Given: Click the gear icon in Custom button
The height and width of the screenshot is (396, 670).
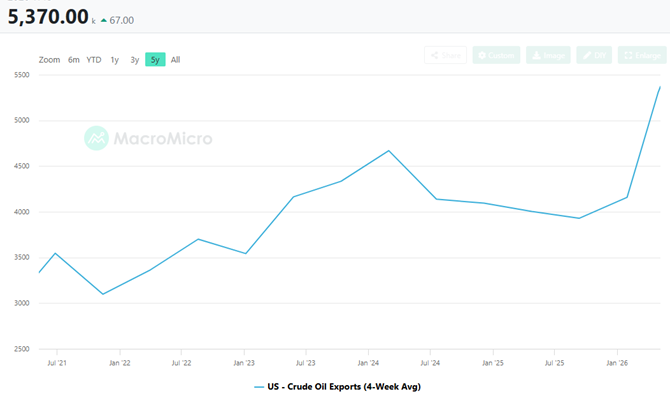Looking at the screenshot, I should pyautogui.click(x=482, y=56).
